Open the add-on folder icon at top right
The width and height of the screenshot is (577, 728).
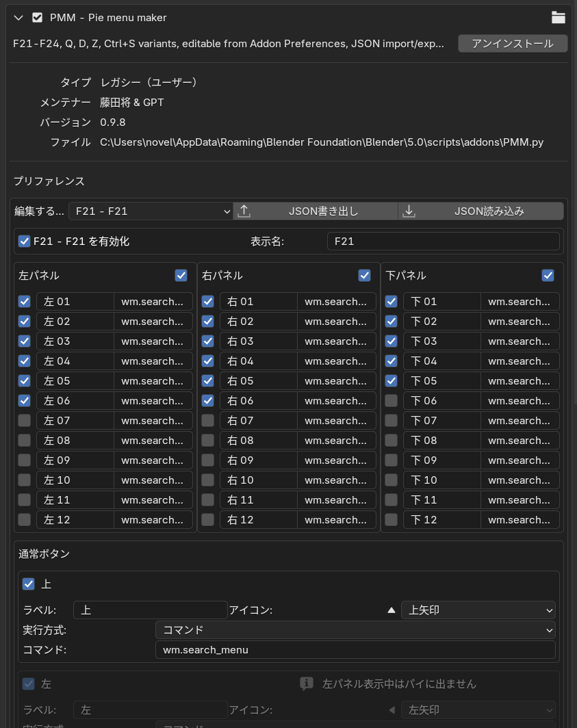(x=558, y=18)
